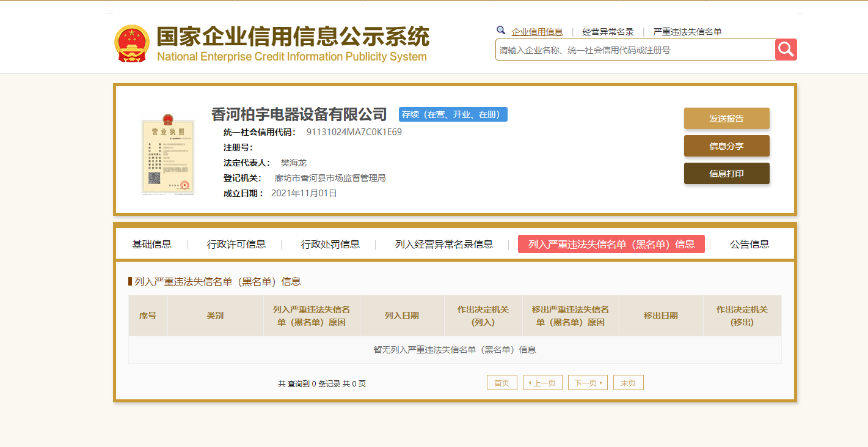Click the small magnifier icon beside 企业信用信息

point(501,30)
